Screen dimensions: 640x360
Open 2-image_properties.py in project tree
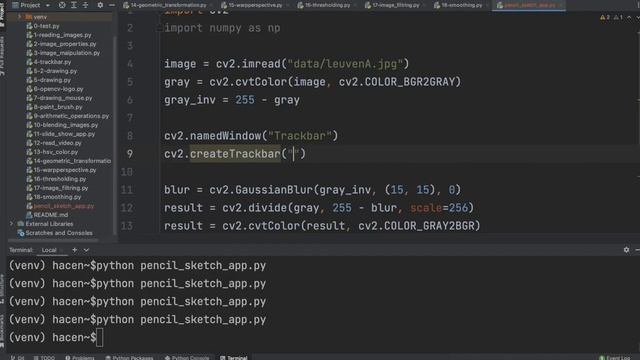point(61,44)
